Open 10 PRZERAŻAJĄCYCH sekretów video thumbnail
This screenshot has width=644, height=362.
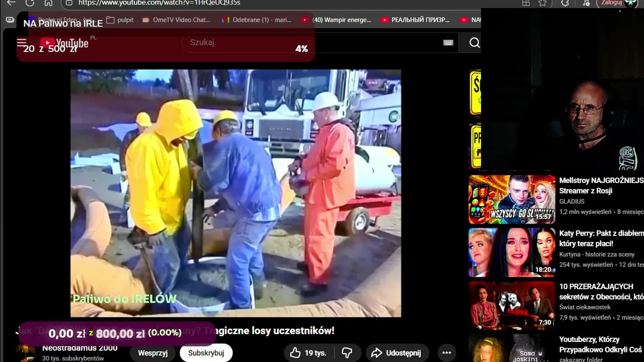pos(512,305)
